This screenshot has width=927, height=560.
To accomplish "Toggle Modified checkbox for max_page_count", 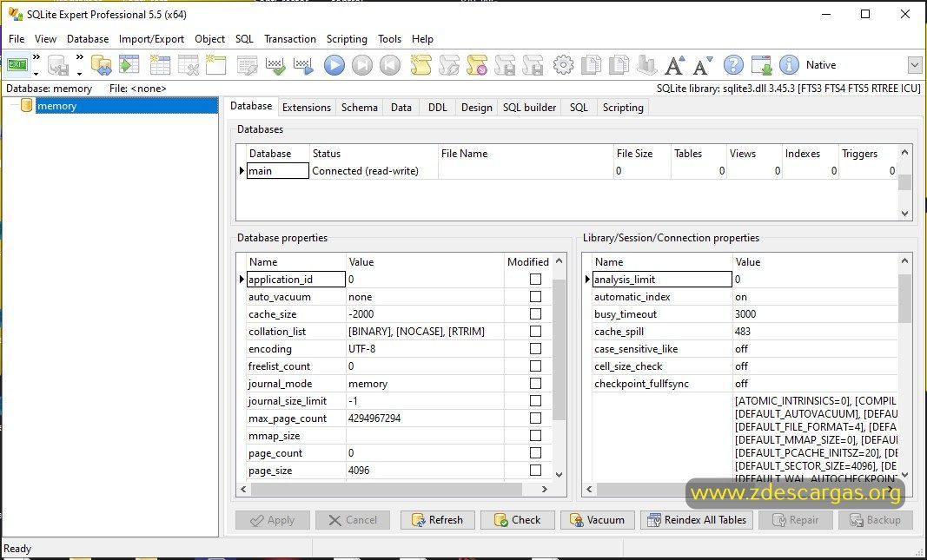I will [x=536, y=418].
